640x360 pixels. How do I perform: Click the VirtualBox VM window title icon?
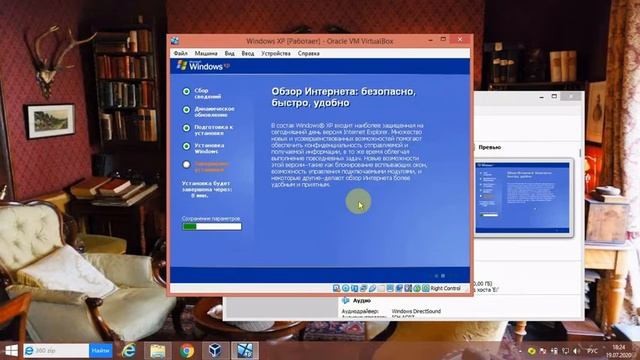175,41
